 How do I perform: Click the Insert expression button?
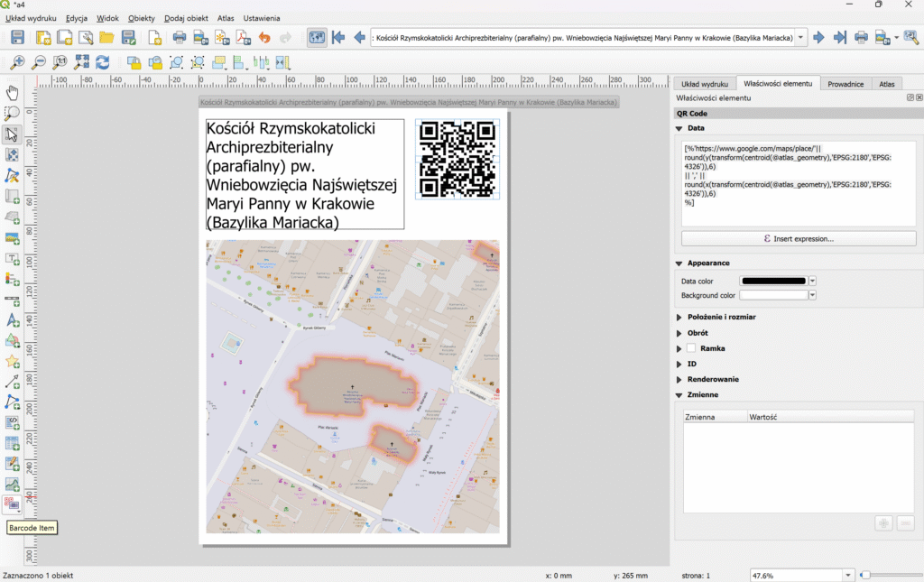(x=798, y=239)
